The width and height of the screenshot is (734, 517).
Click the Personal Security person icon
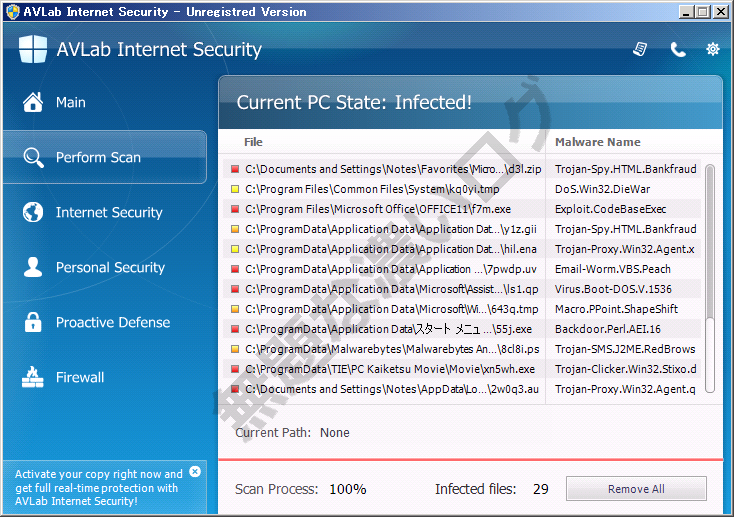pos(33,267)
